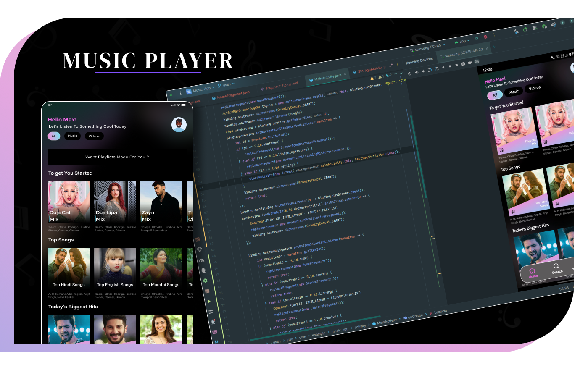Open the Terminal tool window in sidebar
Image resolution: width=588 pixels, height=383 pixels.
[214, 332]
